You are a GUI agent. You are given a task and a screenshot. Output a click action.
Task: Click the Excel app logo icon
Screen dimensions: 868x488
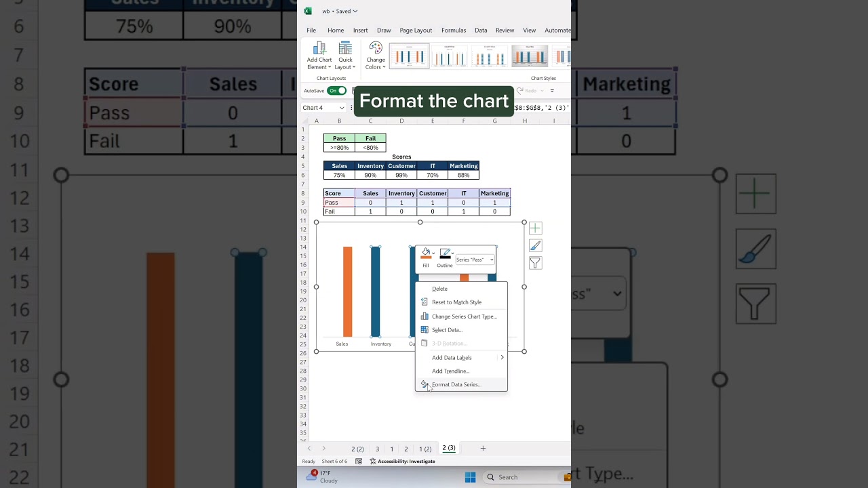308,11
